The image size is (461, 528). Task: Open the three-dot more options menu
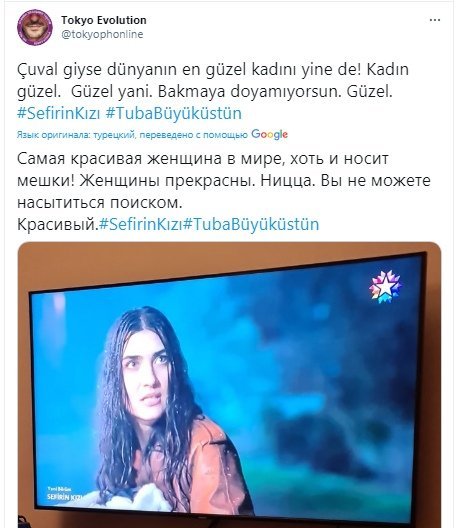(x=435, y=21)
